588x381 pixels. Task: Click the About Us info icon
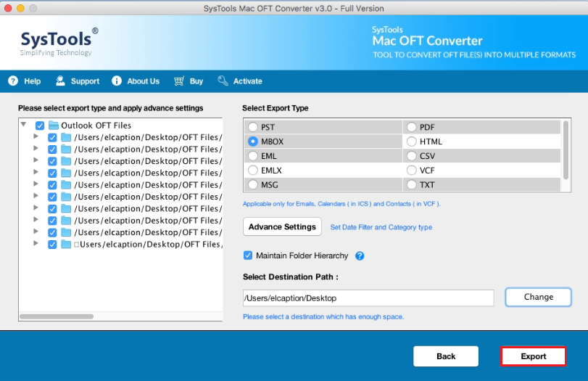[x=117, y=81]
